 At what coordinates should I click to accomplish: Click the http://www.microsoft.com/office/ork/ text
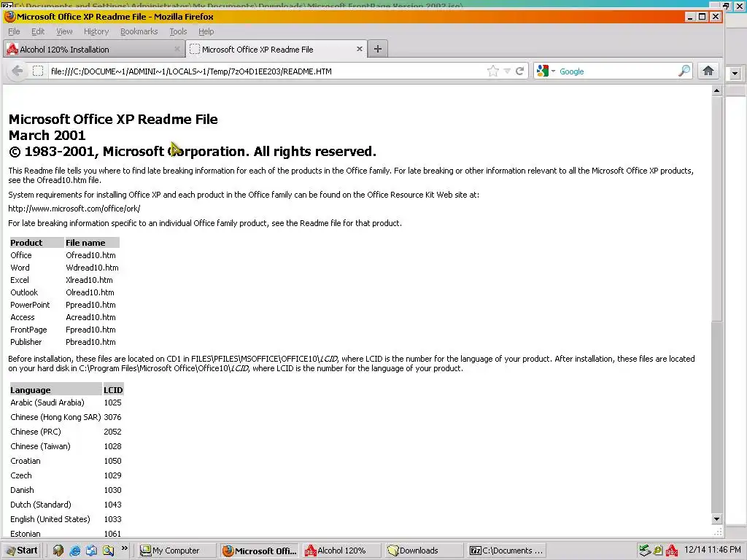(x=74, y=209)
